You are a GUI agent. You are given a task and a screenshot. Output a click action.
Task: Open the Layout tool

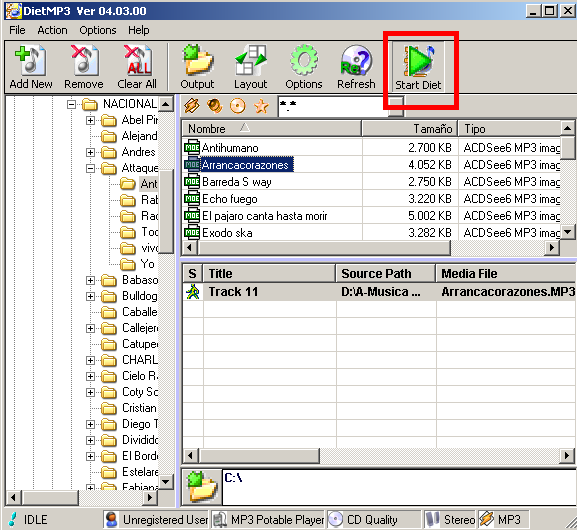[251, 67]
